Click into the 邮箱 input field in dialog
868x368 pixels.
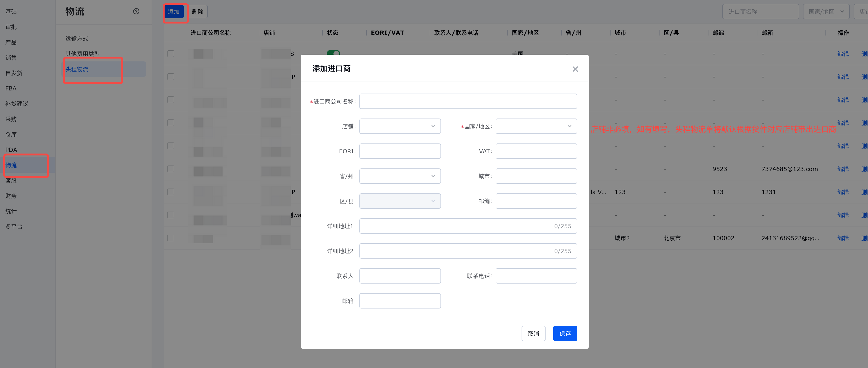pos(400,301)
